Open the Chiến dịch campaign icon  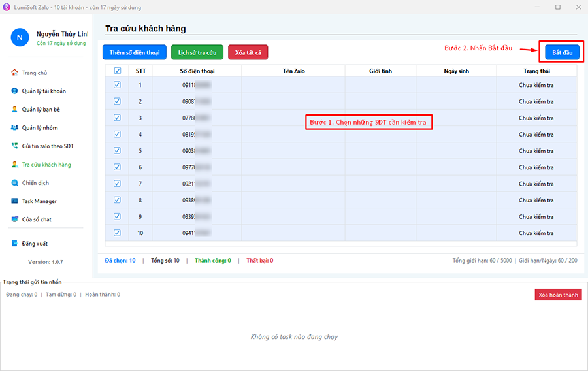coord(14,183)
